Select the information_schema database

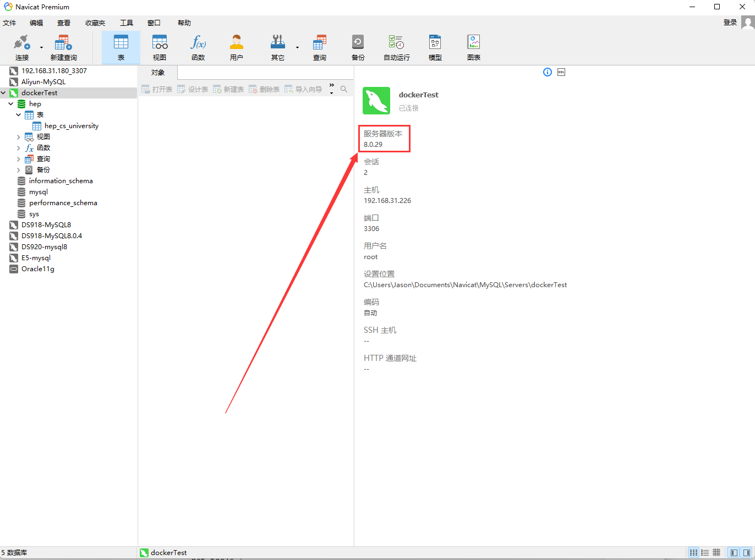point(61,181)
